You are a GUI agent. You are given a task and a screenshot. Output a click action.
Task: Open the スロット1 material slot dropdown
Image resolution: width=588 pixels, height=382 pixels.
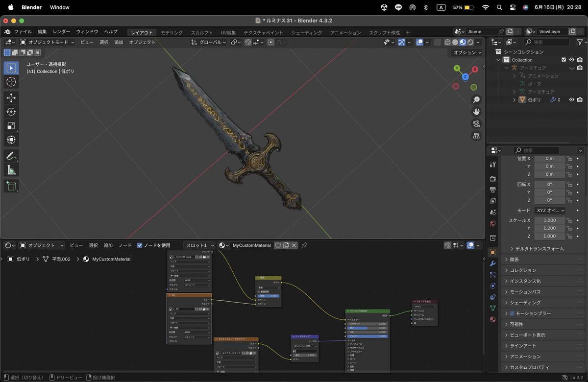point(199,245)
